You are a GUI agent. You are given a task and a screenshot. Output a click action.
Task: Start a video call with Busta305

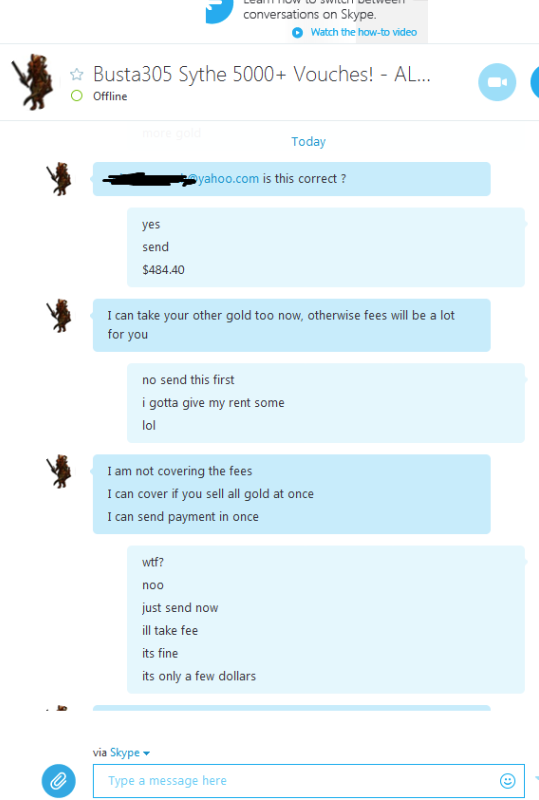point(497,82)
